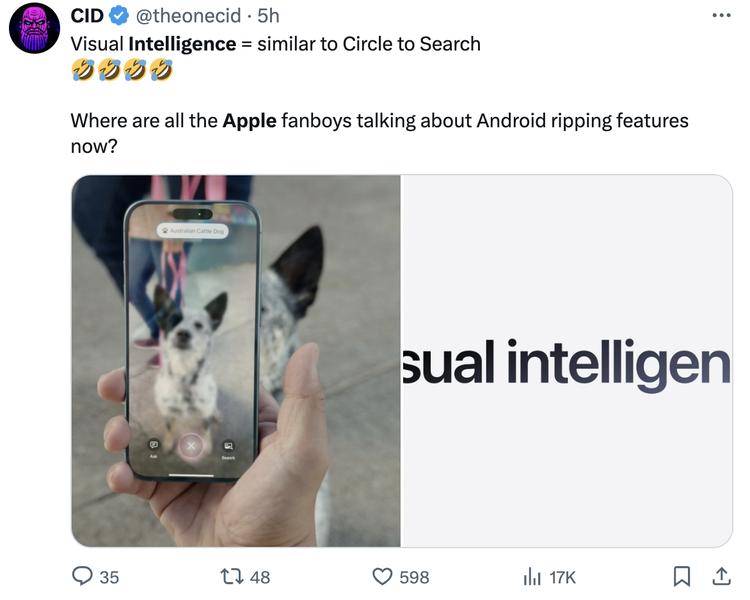Like the post with the heart icon

point(382,576)
